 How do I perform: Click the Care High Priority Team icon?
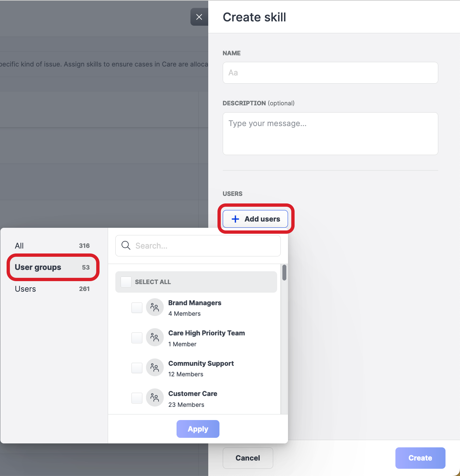tap(155, 337)
